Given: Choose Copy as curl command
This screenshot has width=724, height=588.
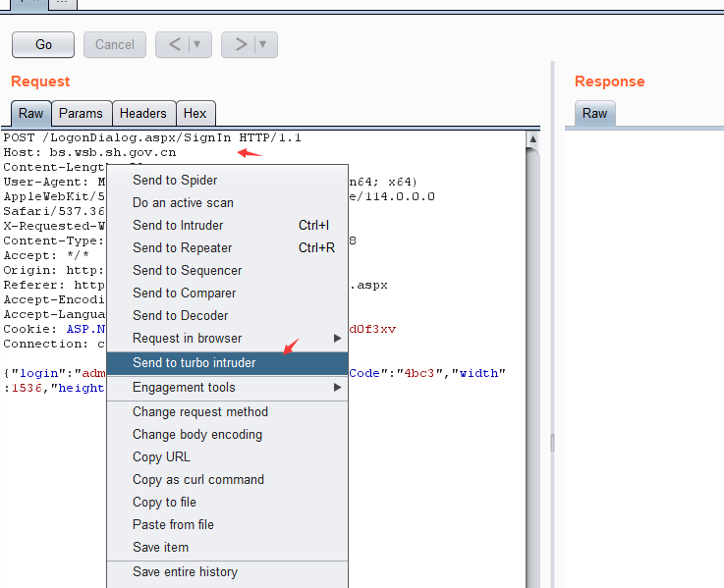Looking at the screenshot, I should pyautogui.click(x=198, y=480).
